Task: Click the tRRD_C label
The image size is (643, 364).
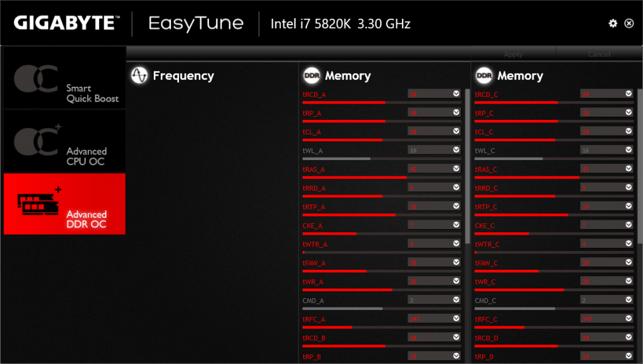Action: click(x=487, y=188)
